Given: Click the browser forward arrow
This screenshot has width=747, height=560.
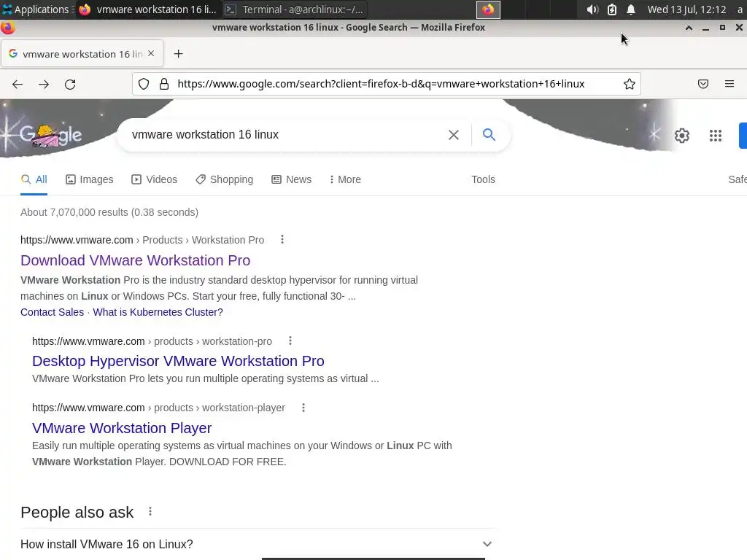Looking at the screenshot, I should tap(44, 85).
